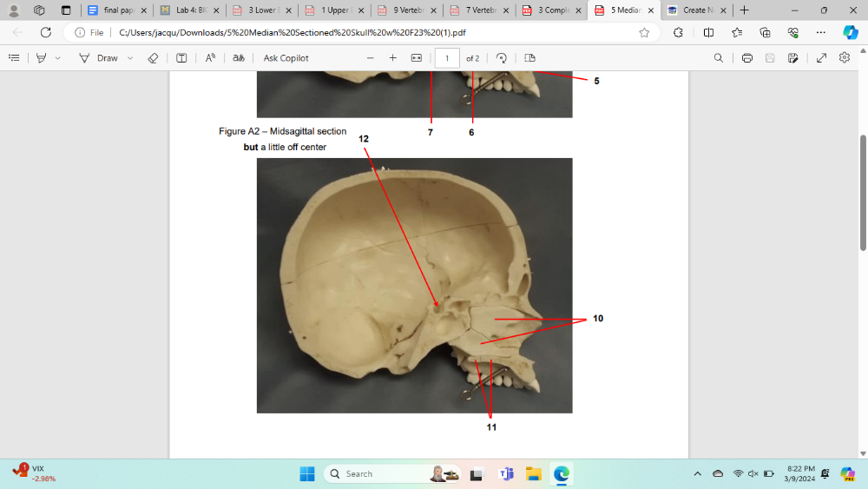Click the Read aloud icon
The image size is (868, 489).
tap(210, 58)
